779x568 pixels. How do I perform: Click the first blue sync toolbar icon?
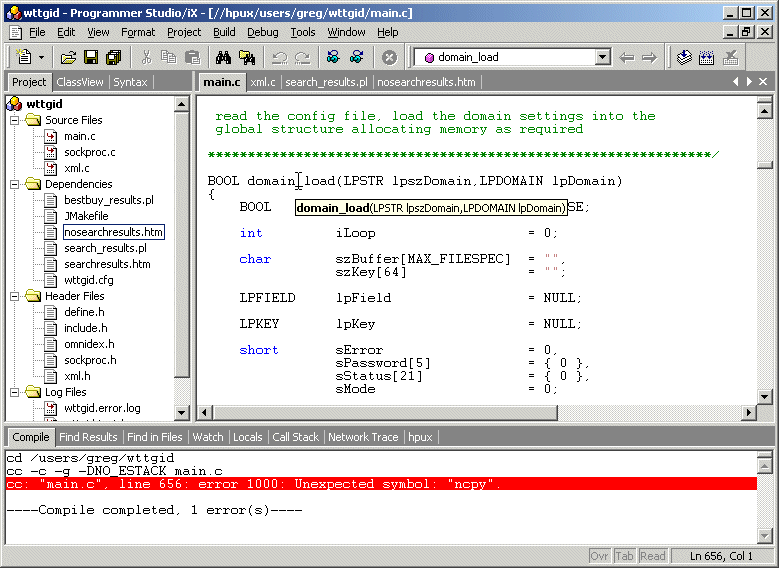pyautogui.click(x=333, y=58)
